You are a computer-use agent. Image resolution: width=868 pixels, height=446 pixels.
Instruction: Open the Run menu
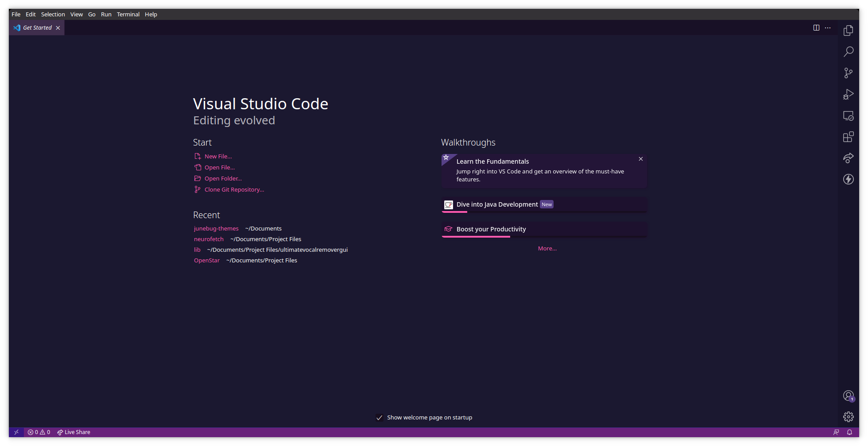click(x=106, y=14)
